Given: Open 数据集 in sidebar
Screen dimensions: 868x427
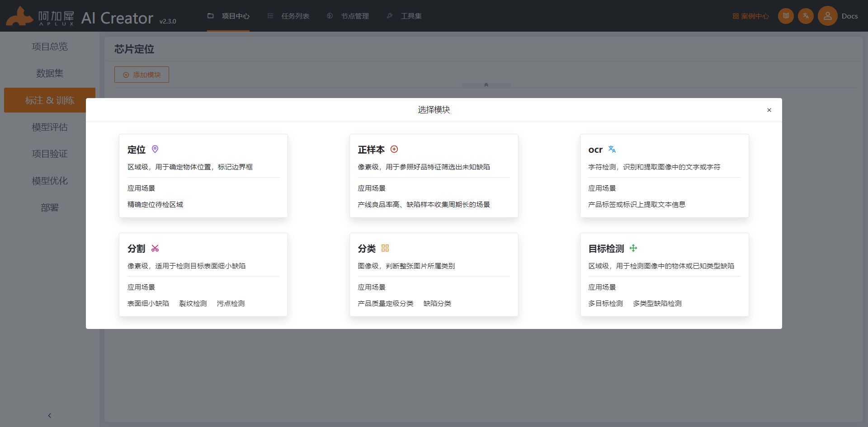Looking at the screenshot, I should [x=50, y=73].
